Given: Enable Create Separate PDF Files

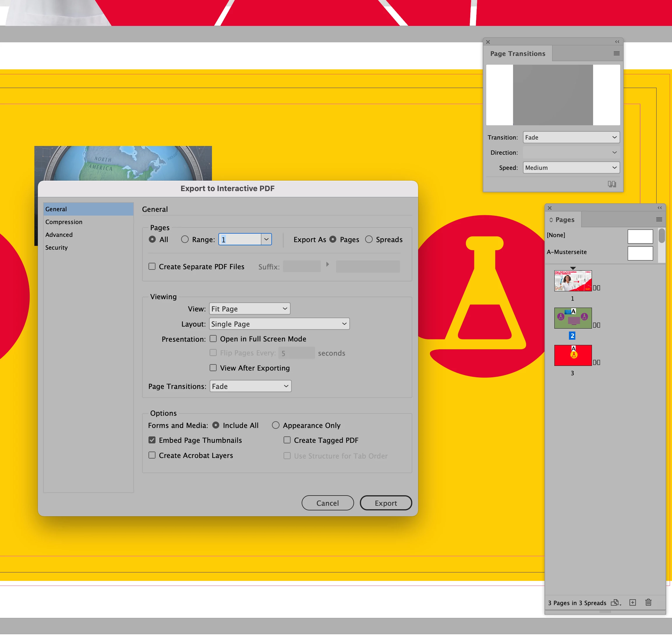Looking at the screenshot, I should click(x=152, y=266).
